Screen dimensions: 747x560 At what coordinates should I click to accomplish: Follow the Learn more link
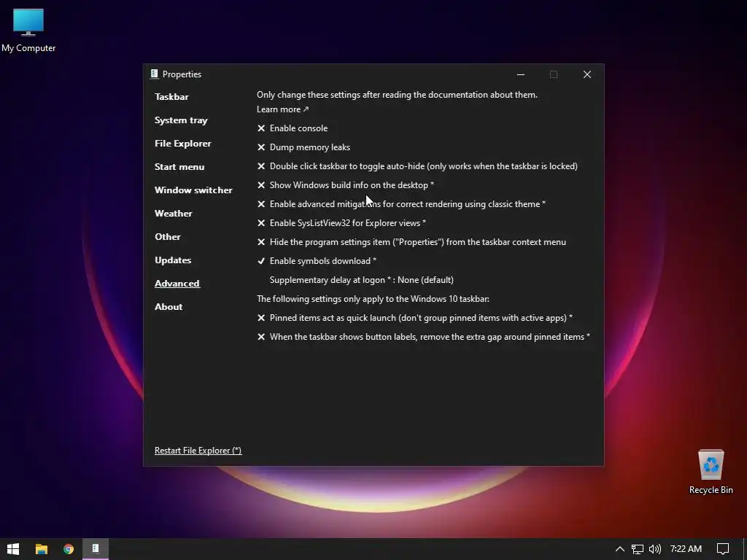(283, 109)
